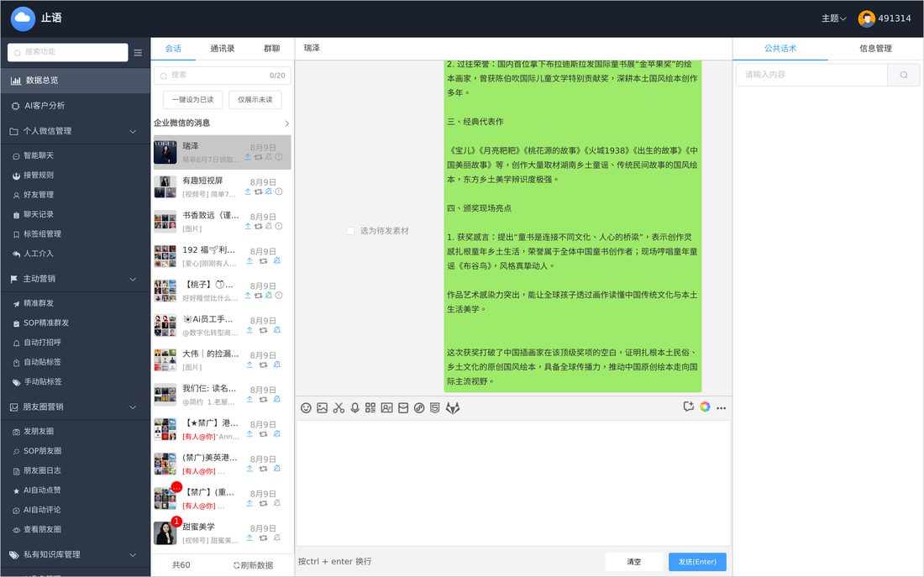Click the 搜索功能 sidebar search box
The width and height of the screenshot is (924, 577).
click(x=68, y=52)
